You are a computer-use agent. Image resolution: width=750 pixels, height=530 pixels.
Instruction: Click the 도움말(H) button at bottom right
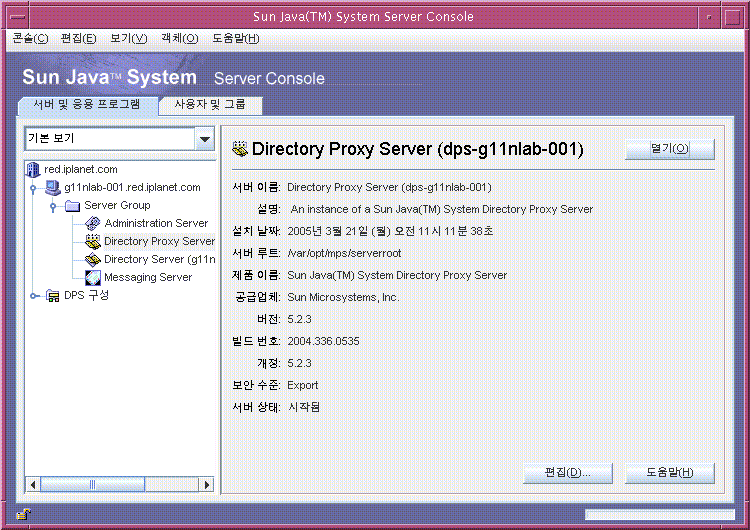coord(670,473)
